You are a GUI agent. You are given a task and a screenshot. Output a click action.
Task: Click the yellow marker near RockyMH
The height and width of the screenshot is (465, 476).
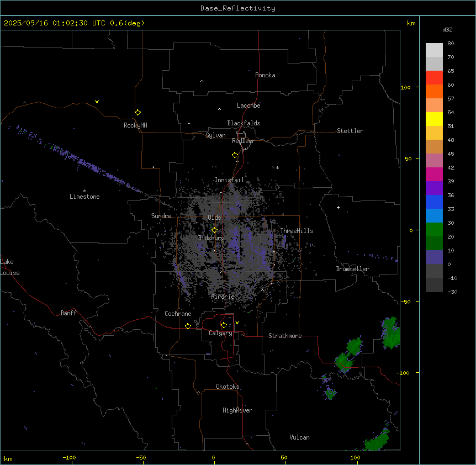click(x=137, y=113)
